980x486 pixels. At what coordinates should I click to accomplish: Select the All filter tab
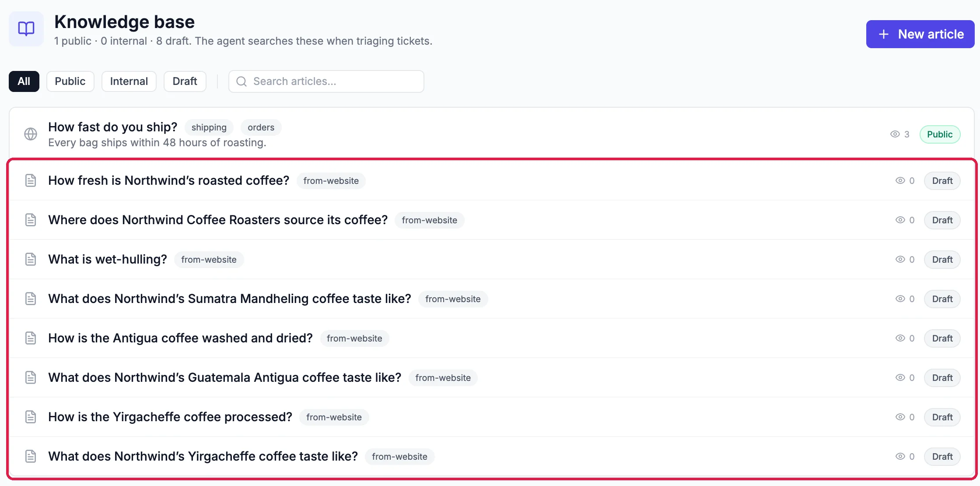24,81
